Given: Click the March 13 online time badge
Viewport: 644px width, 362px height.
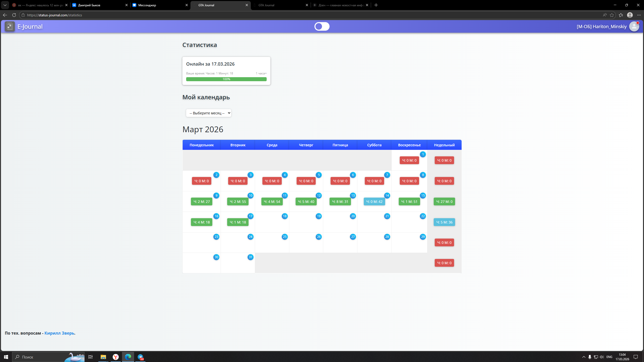Looking at the screenshot, I should pos(340,202).
